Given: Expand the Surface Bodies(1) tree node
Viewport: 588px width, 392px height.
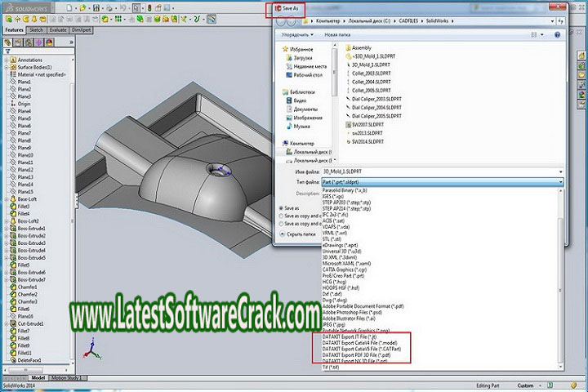Looking at the screenshot, I should [x=7, y=67].
